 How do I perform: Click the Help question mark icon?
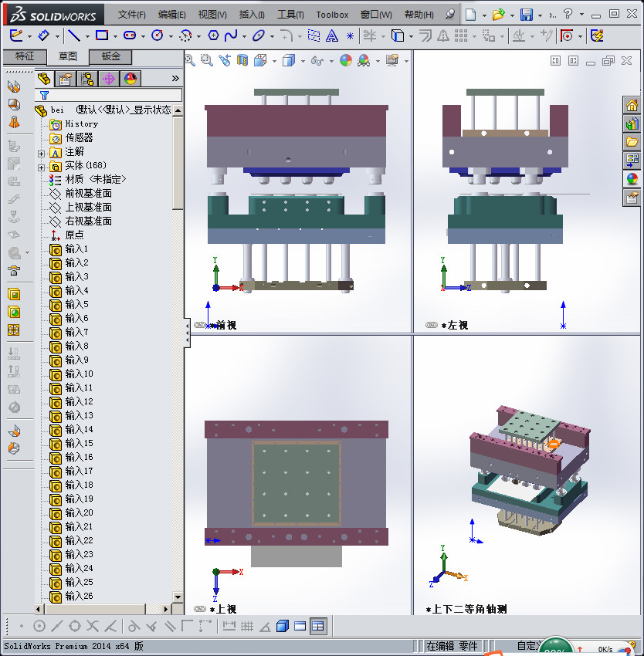pos(568,14)
